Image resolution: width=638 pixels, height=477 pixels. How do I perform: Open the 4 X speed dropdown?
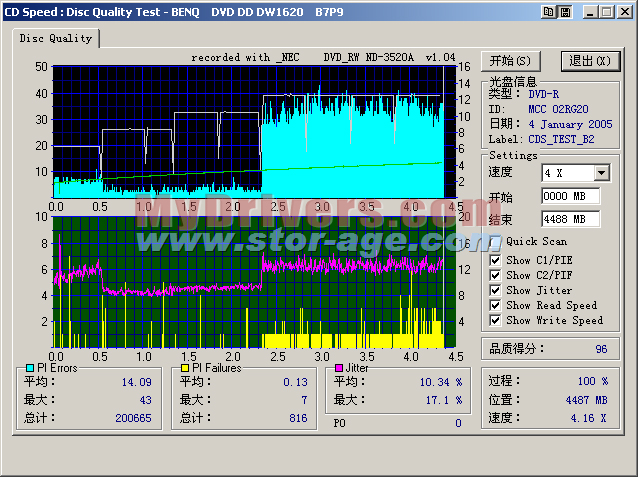point(601,173)
